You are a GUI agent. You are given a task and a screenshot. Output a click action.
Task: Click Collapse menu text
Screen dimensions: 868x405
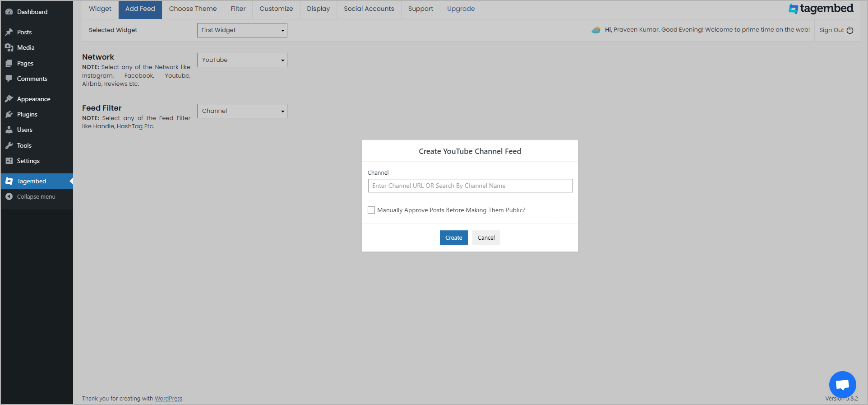(36, 196)
